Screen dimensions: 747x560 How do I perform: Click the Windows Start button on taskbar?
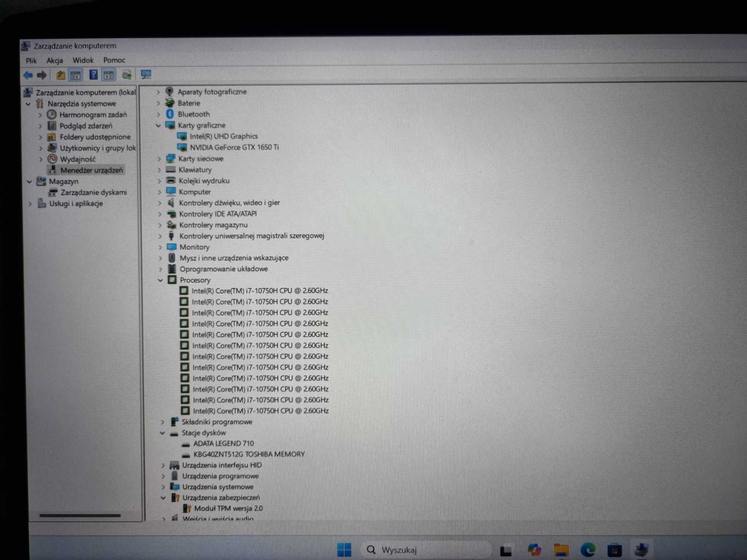coord(344,549)
